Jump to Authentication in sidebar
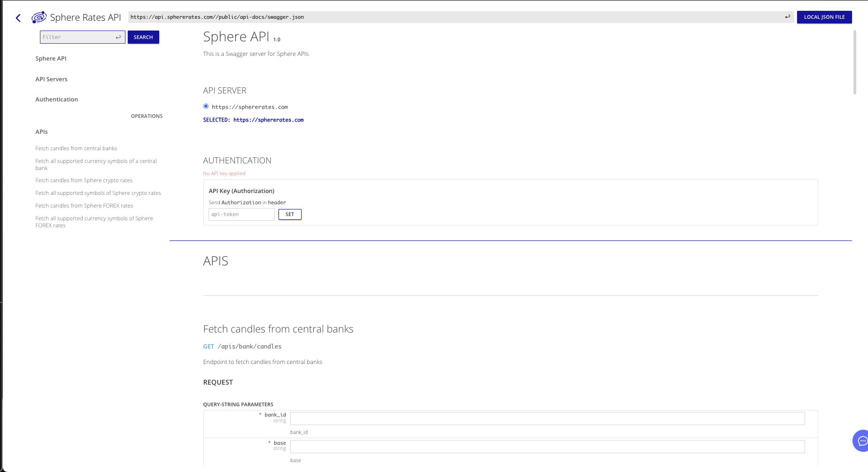 (x=56, y=100)
